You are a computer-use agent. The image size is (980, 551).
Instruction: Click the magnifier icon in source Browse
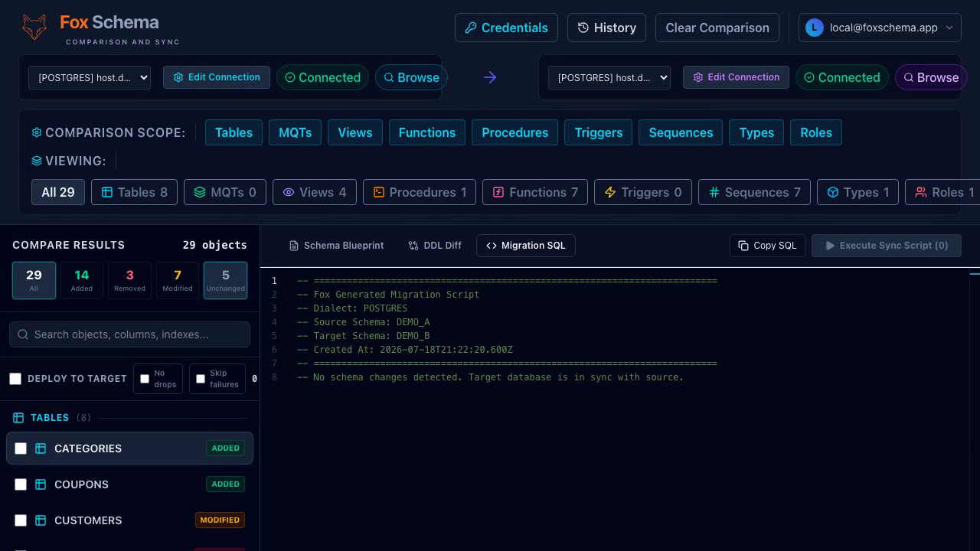(389, 77)
